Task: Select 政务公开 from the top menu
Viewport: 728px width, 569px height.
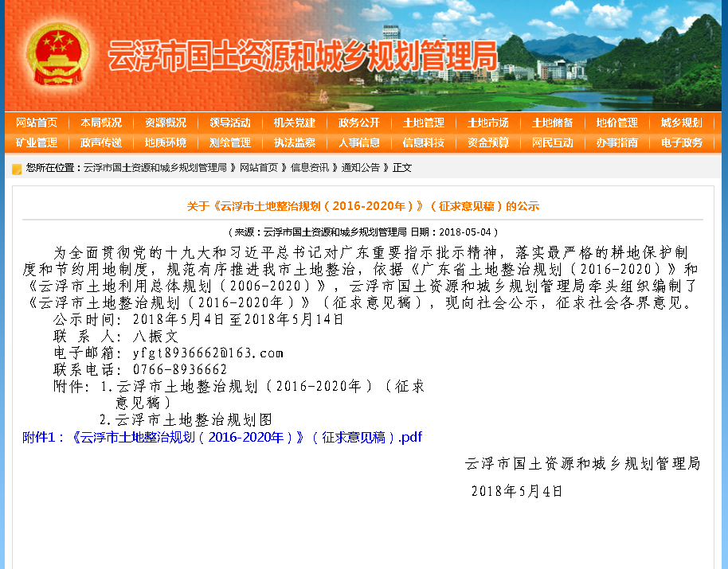Action: pos(359,123)
